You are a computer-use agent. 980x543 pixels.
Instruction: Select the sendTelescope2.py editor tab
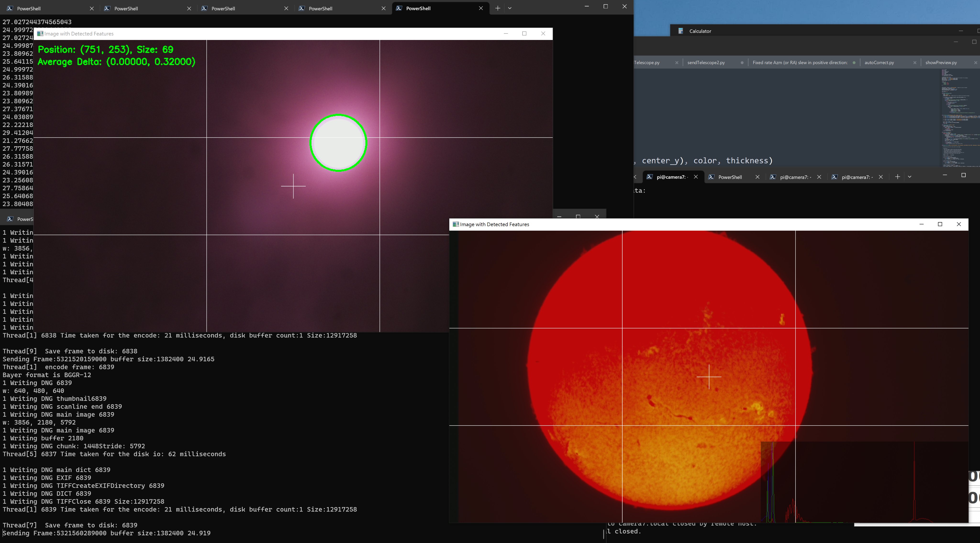[706, 62]
